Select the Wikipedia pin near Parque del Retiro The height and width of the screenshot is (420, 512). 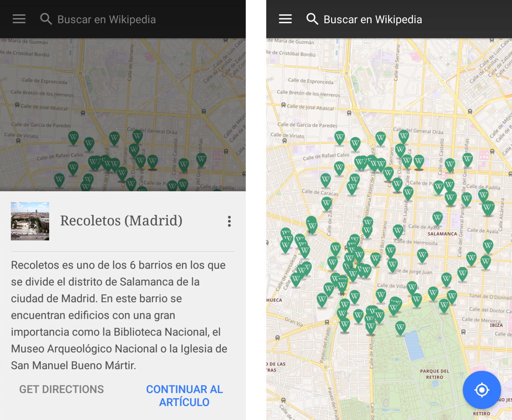click(400, 326)
